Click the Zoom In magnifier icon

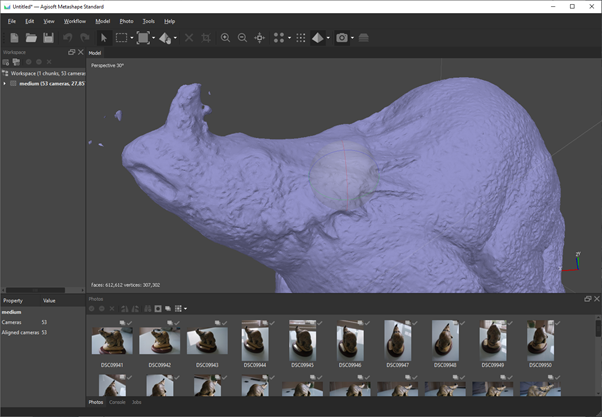tap(225, 38)
